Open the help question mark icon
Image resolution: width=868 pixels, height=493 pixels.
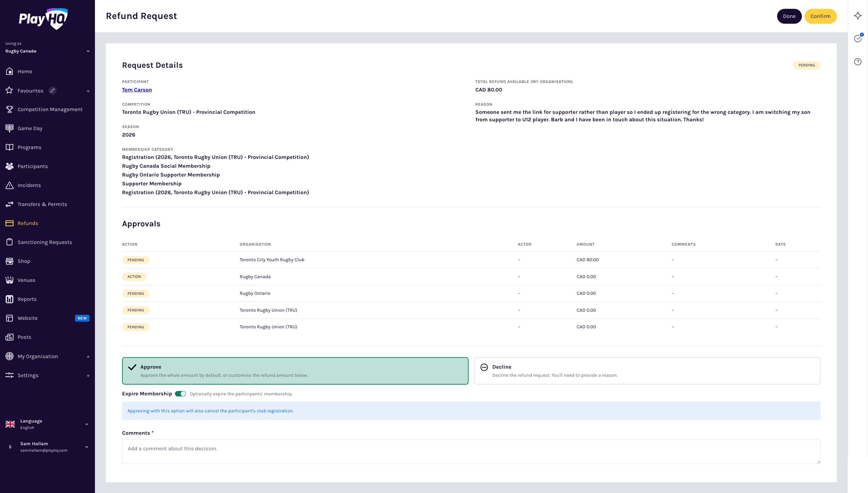point(858,62)
